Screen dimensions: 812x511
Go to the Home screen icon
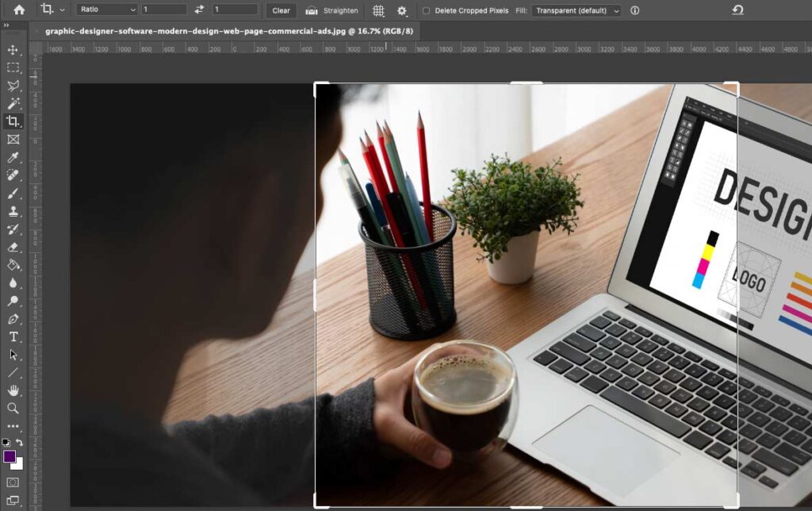[19, 10]
